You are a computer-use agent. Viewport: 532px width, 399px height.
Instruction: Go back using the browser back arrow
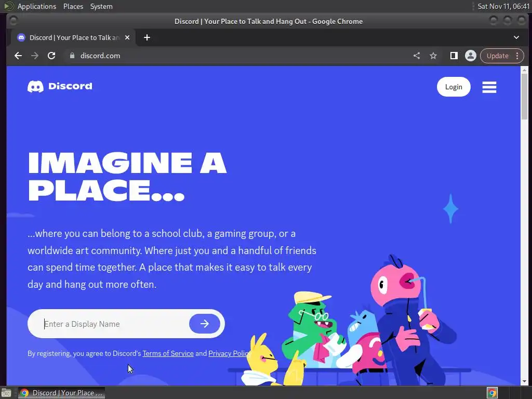pyautogui.click(x=18, y=56)
